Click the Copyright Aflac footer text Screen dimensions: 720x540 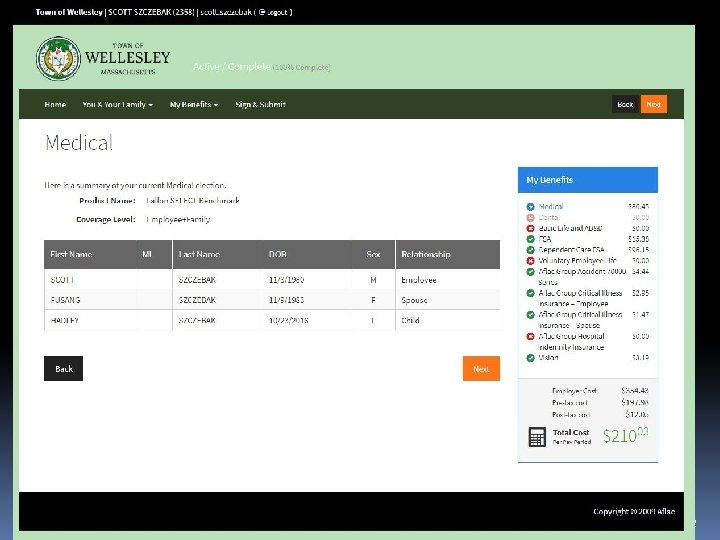[x=634, y=511]
